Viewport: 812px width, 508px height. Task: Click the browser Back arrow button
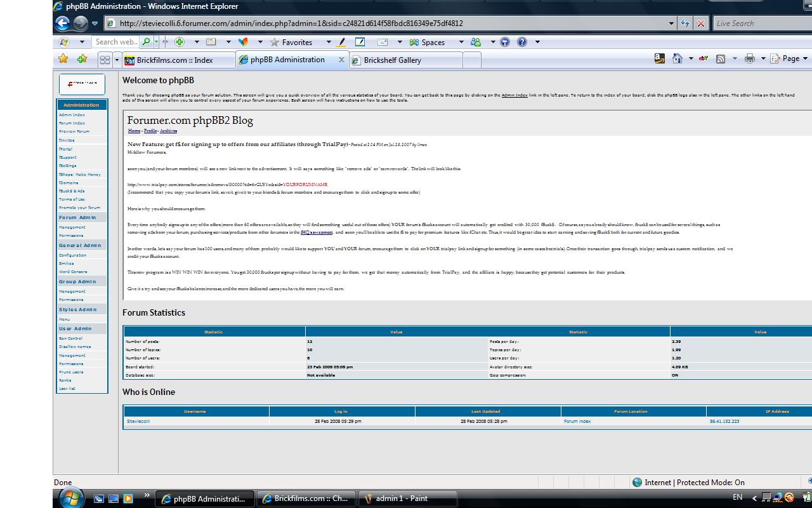click(x=62, y=23)
